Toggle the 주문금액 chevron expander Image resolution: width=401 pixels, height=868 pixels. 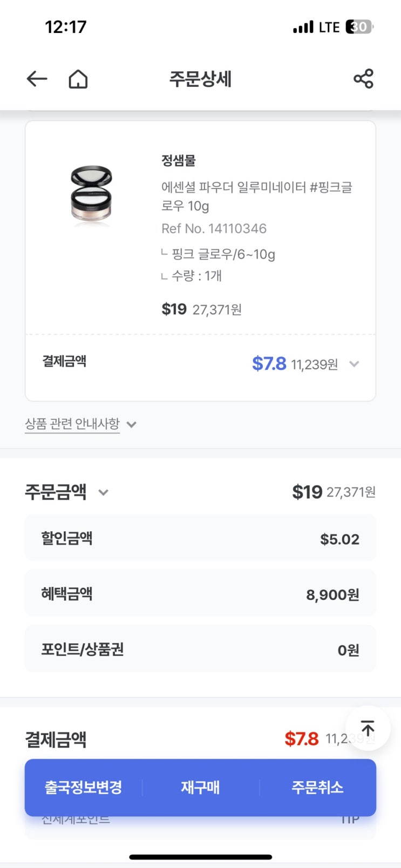[103, 492]
